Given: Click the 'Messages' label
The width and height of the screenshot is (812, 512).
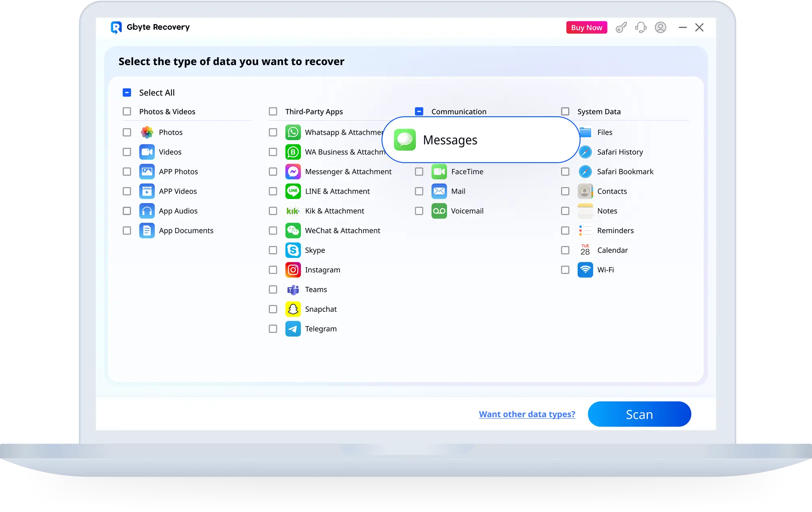Looking at the screenshot, I should pos(450,140).
